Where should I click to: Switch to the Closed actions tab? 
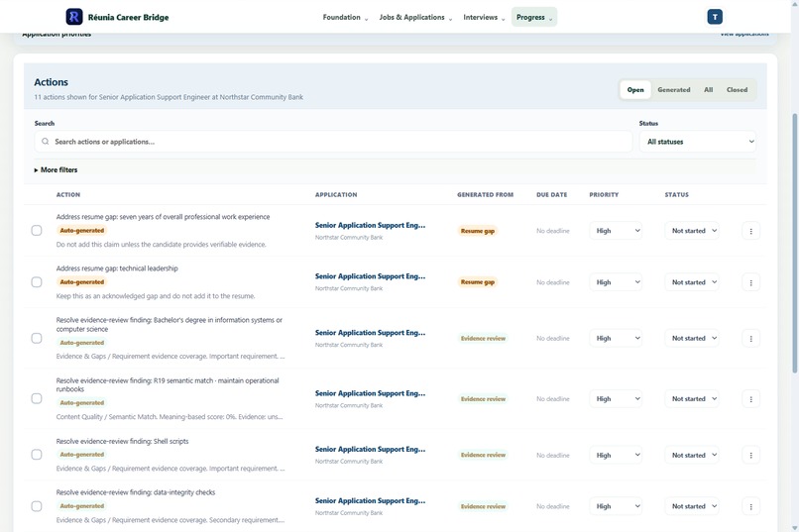737,89
